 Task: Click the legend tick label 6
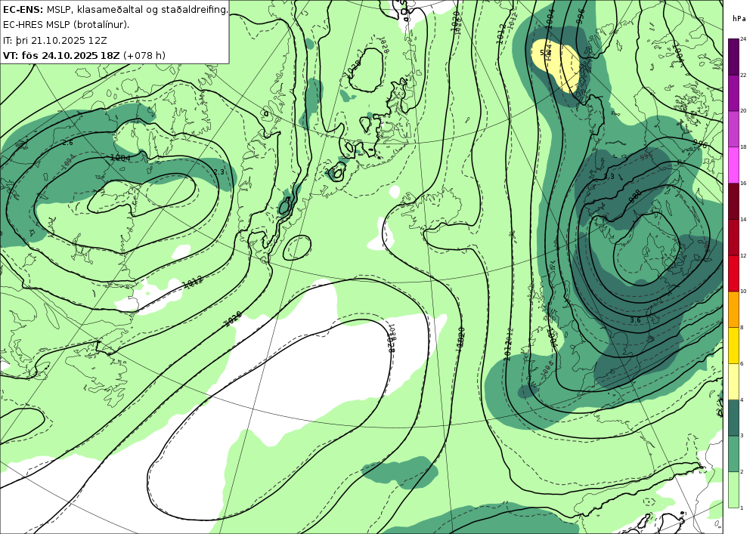pos(742,363)
